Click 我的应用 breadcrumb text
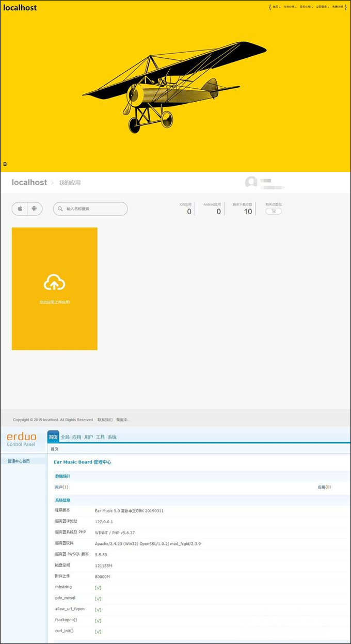 70,183
